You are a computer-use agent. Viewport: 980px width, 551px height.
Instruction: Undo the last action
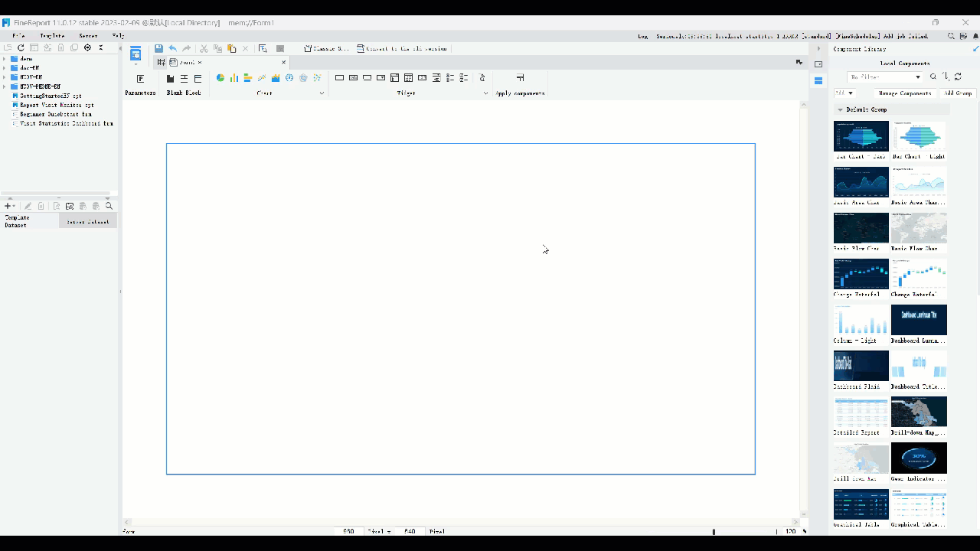click(x=172, y=48)
